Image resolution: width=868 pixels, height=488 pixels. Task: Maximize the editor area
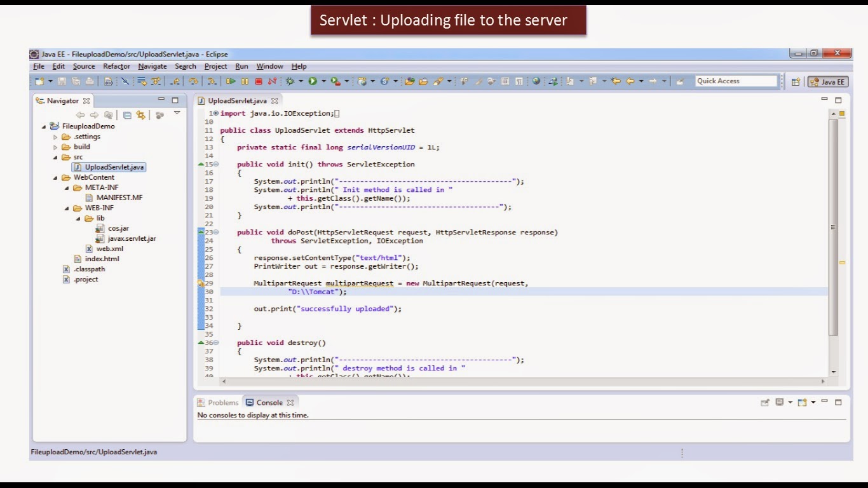point(838,100)
